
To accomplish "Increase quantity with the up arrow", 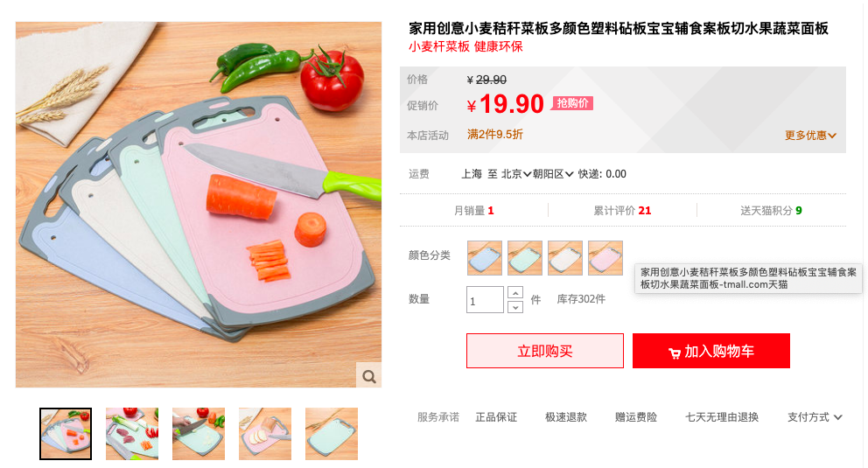I will pos(515,293).
